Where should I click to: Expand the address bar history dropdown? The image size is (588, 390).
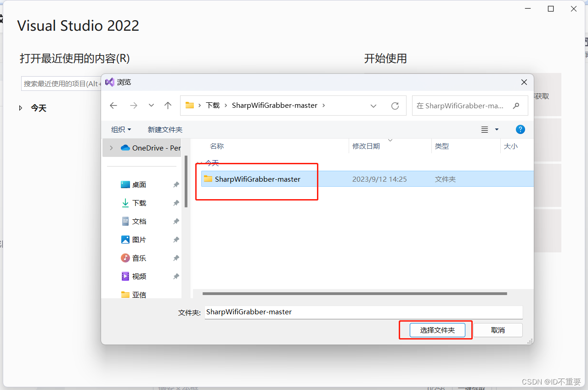click(374, 106)
